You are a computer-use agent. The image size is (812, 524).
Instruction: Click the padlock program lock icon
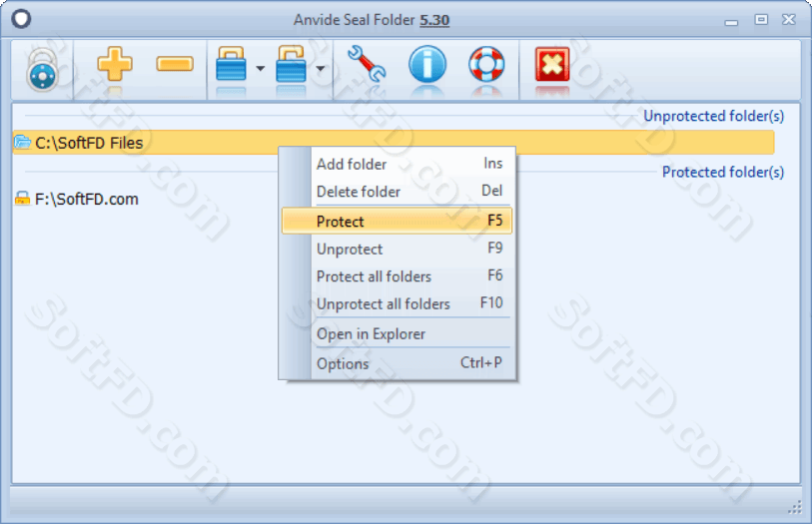42,70
